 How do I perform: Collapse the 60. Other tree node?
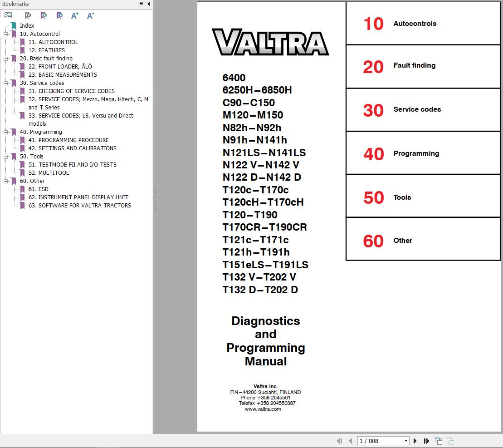5,181
